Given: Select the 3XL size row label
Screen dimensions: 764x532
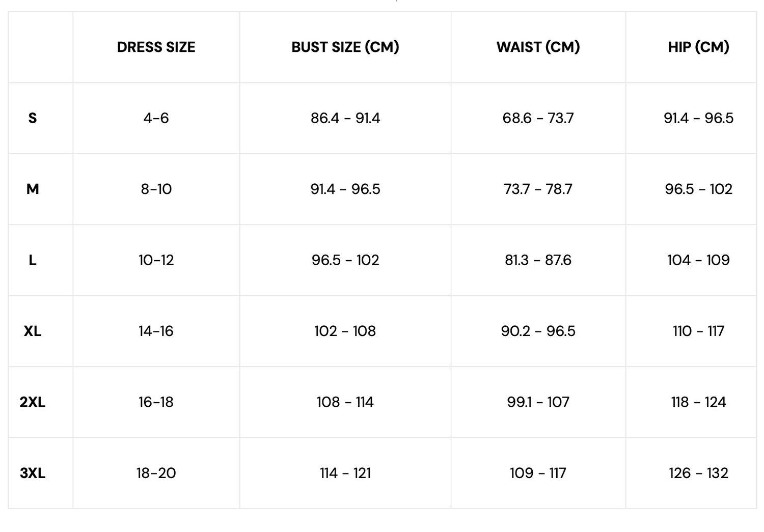Looking at the screenshot, I should tap(33, 473).
